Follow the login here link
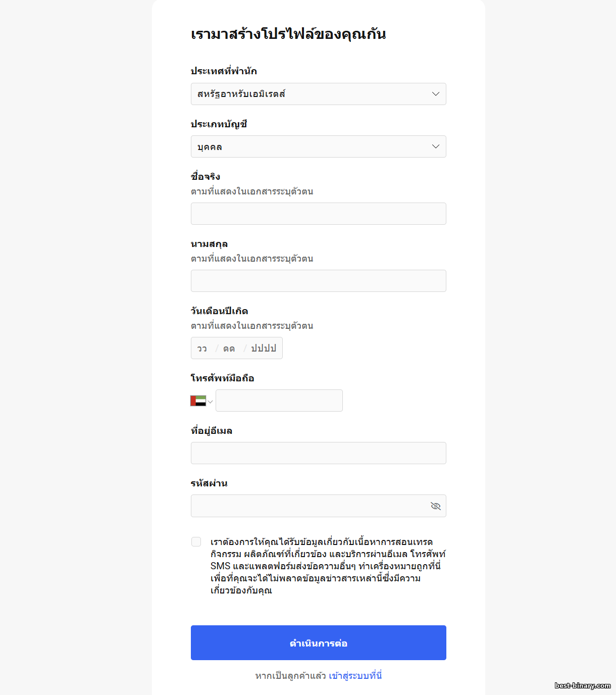This screenshot has width=616, height=695. click(355, 675)
